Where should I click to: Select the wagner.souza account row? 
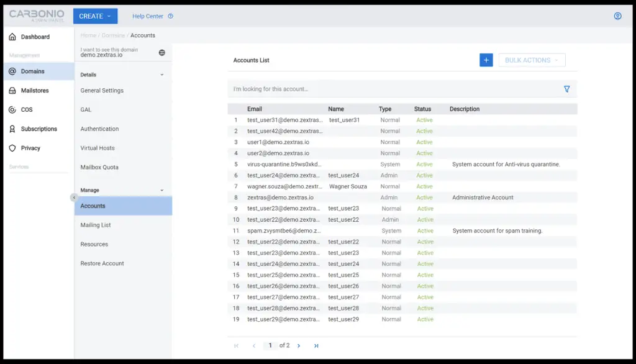(x=402, y=187)
